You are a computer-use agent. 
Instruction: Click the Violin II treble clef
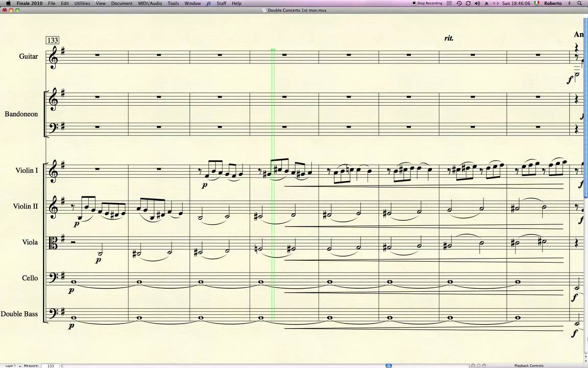pos(53,208)
